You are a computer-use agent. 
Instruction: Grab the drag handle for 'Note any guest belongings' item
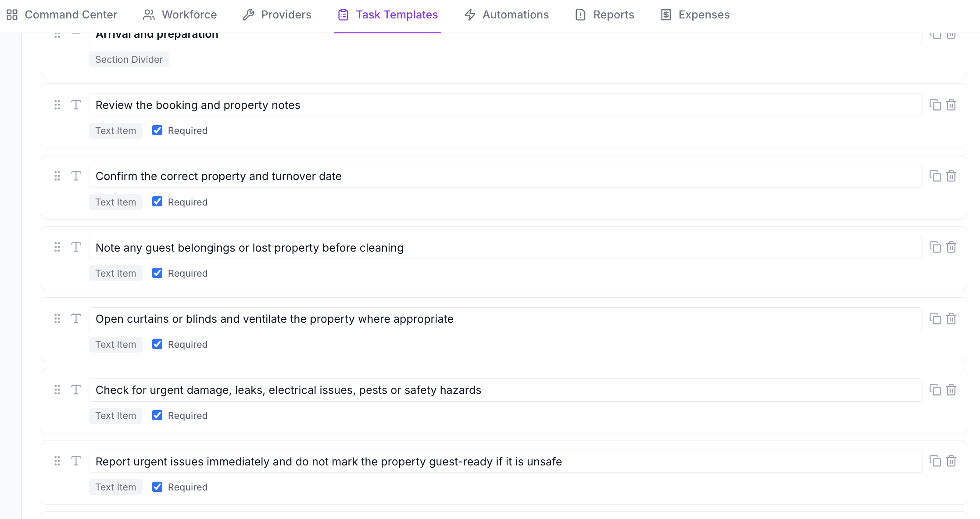coord(57,247)
